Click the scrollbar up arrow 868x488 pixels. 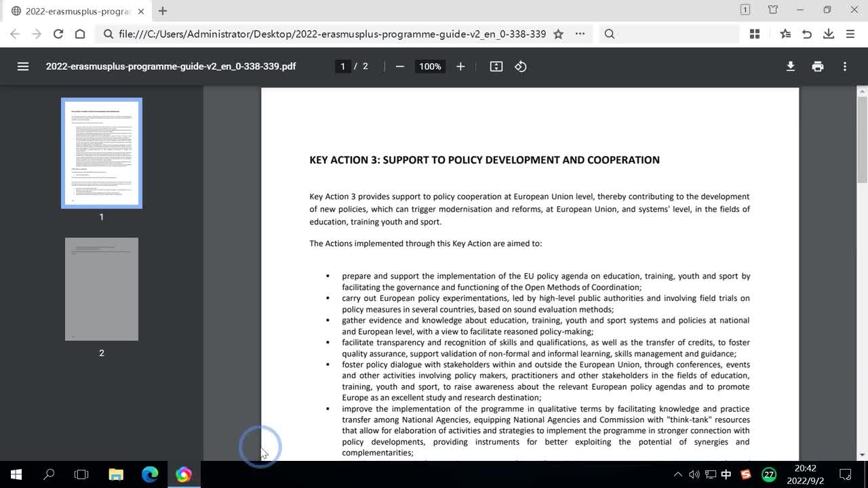click(x=863, y=91)
